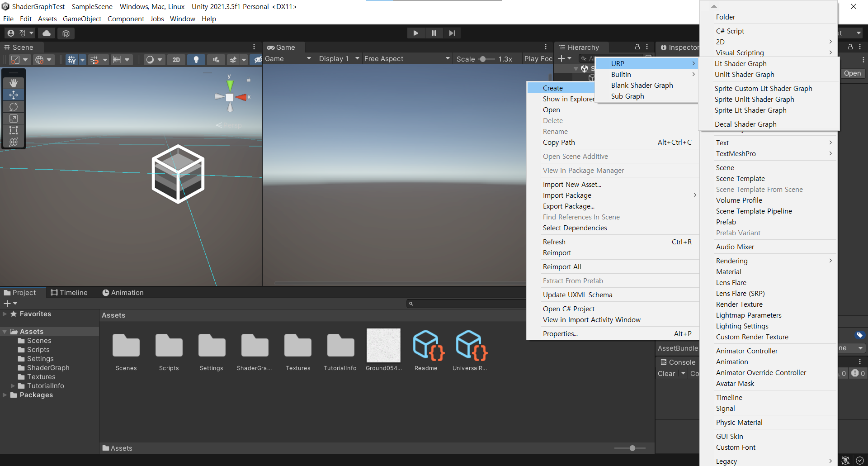Open the Plastic SCM version control icon
The width and height of the screenshot is (868, 466).
click(x=66, y=33)
